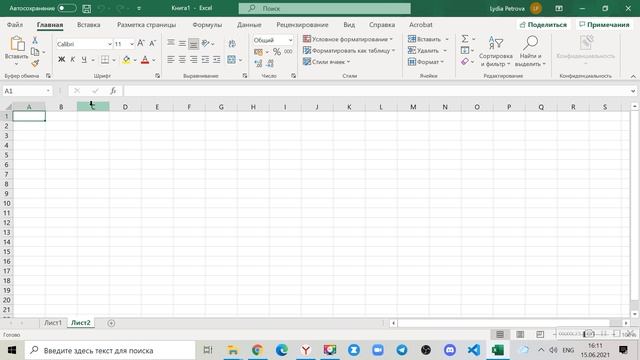This screenshot has width=640, height=360.
Task: Click the Windows taskbar search box
Action: pos(110,350)
